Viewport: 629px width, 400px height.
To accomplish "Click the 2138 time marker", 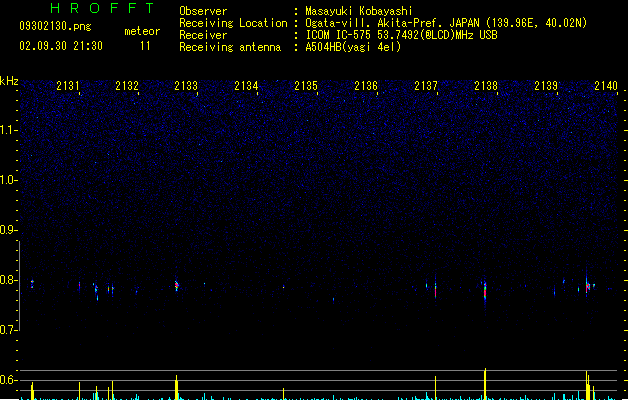I will click(486, 86).
